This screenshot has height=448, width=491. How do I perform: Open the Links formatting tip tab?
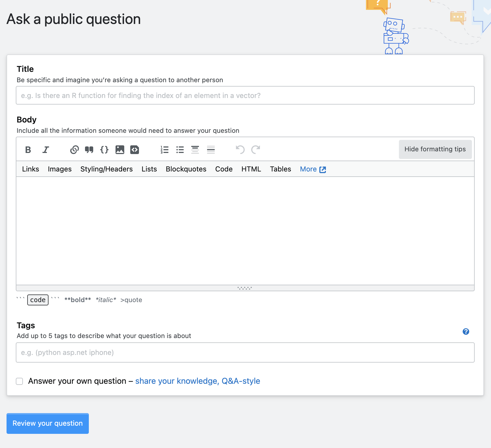click(x=31, y=169)
